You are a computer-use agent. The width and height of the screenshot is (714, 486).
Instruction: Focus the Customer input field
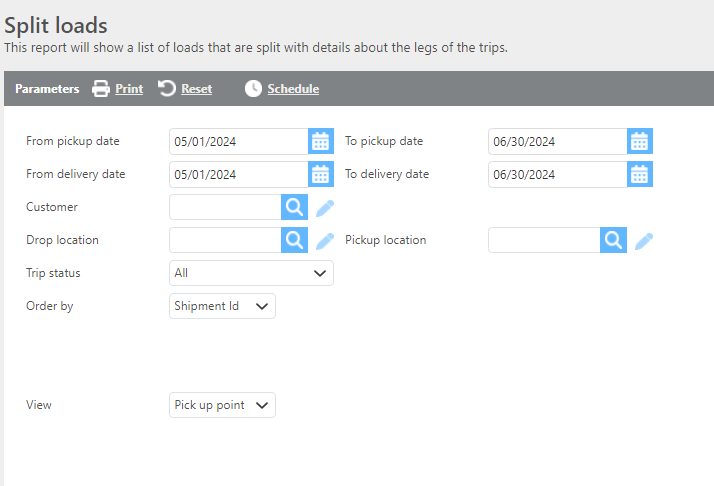tap(225, 207)
